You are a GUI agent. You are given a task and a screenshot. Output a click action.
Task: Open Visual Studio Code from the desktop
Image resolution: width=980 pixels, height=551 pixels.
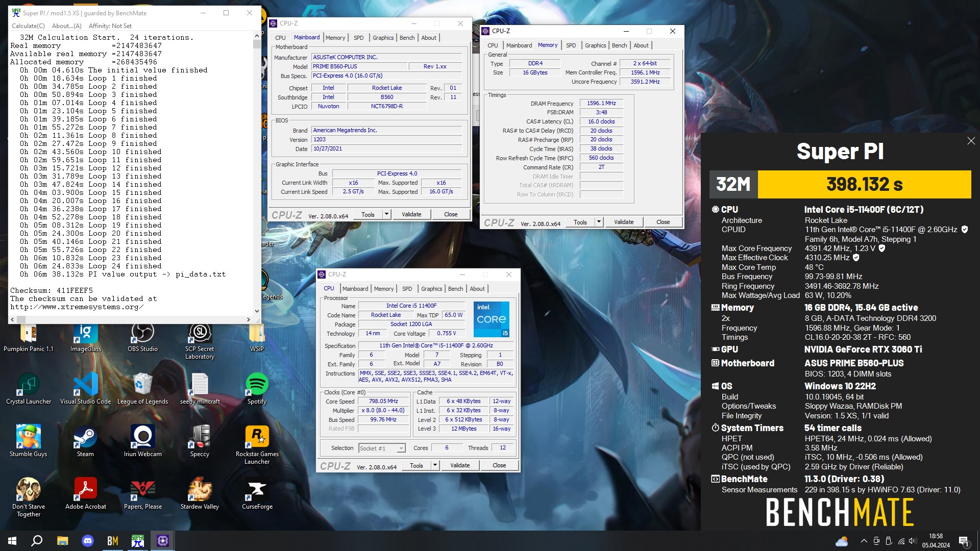pyautogui.click(x=86, y=389)
